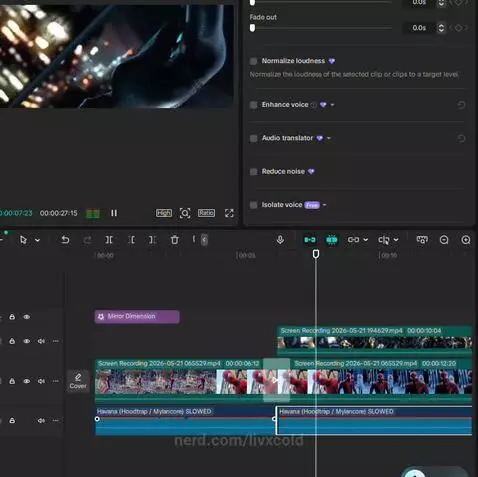Click the player full-view zoom icon
Image resolution: width=478 pixels, height=477 pixels.
(185, 213)
